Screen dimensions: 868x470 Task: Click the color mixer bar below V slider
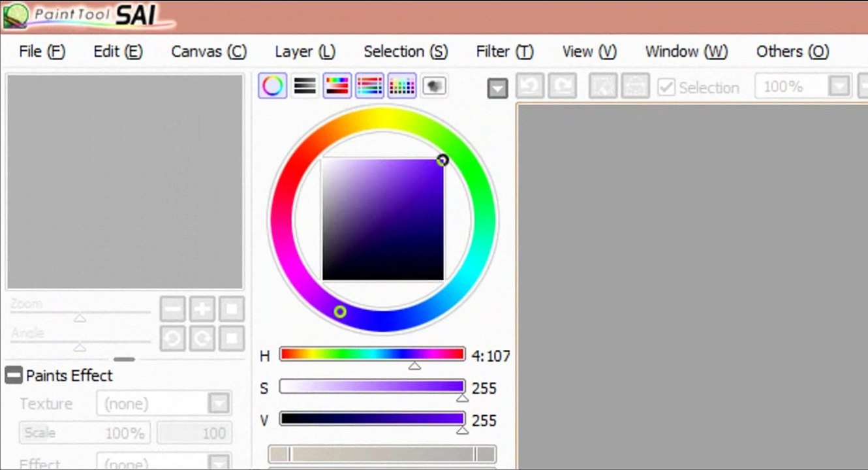point(382,454)
